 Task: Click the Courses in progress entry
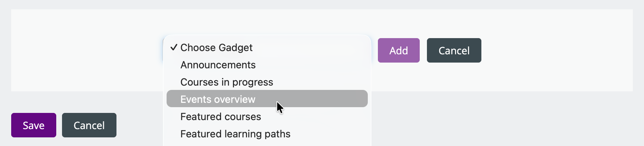click(226, 82)
